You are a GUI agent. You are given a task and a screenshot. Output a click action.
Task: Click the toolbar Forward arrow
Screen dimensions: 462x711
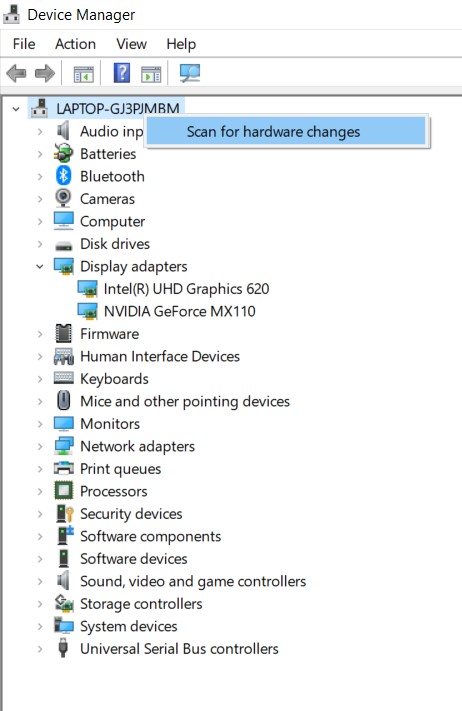click(44, 73)
